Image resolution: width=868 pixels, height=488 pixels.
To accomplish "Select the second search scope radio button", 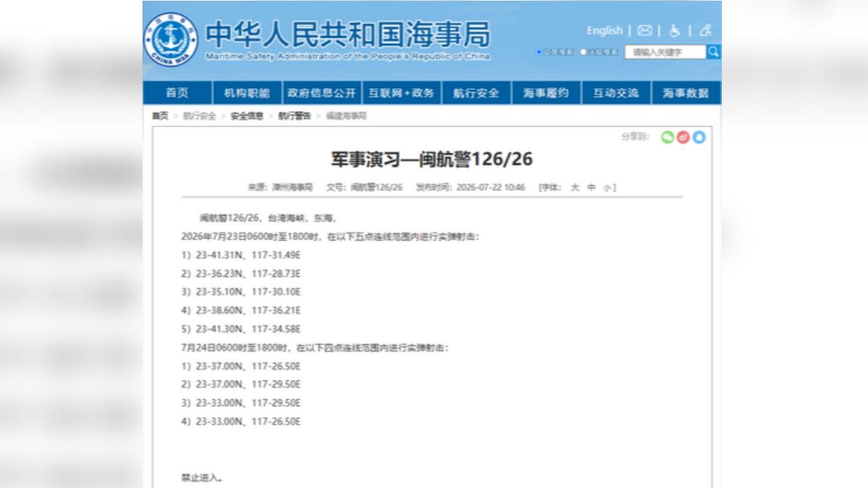I will coord(583,52).
